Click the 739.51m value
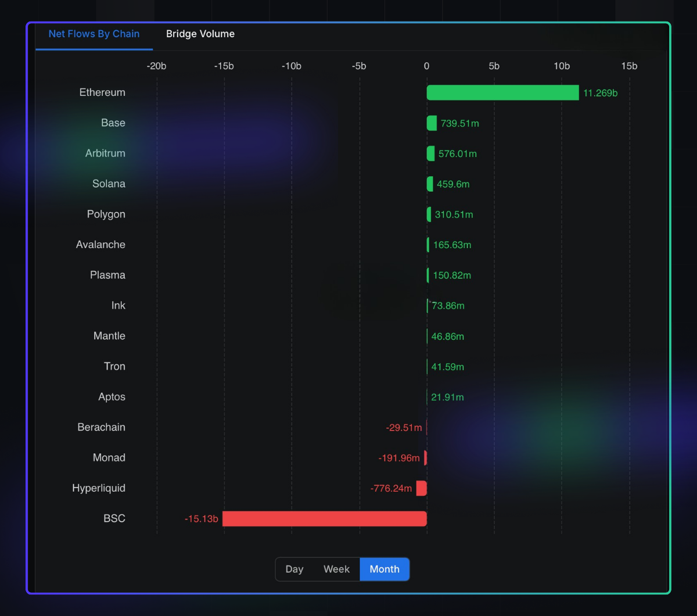 pyautogui.click(x=460, y=123)
